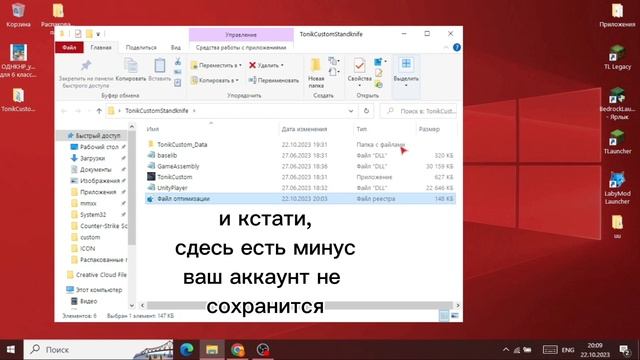Screen dimensions: 640x360
Task: Click the Cut scissors icon in the ribbon
Action: click(178, 62)
